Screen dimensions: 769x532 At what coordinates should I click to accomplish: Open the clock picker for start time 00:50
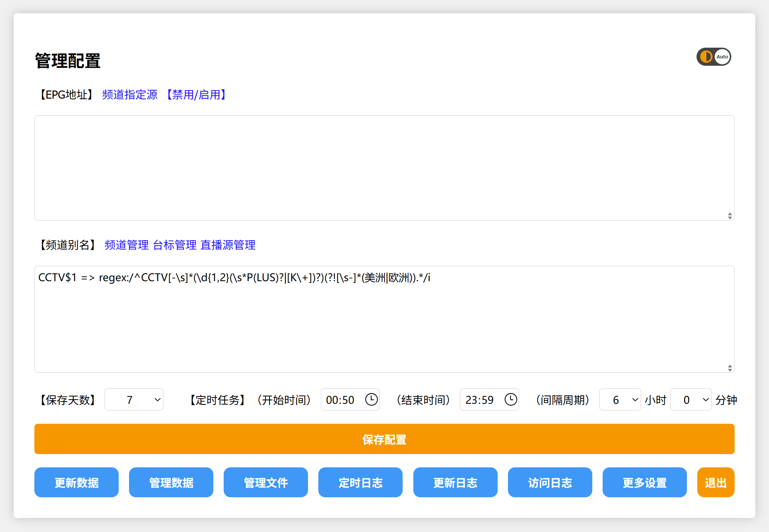371,400
